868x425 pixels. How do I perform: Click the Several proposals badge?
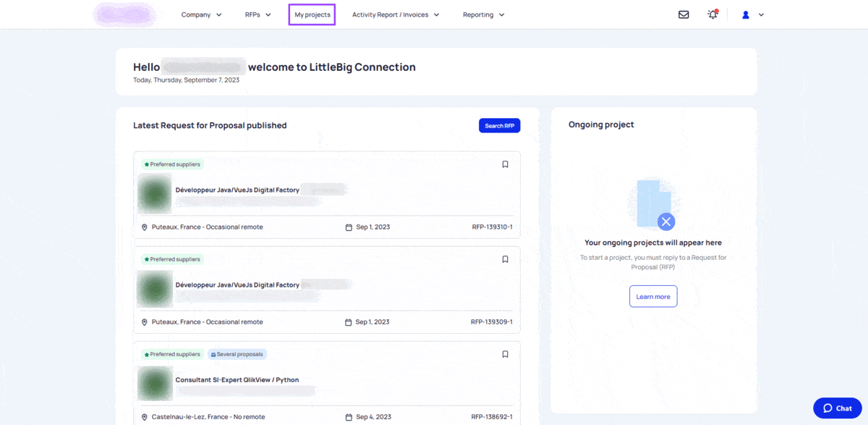tap(237, 354)
